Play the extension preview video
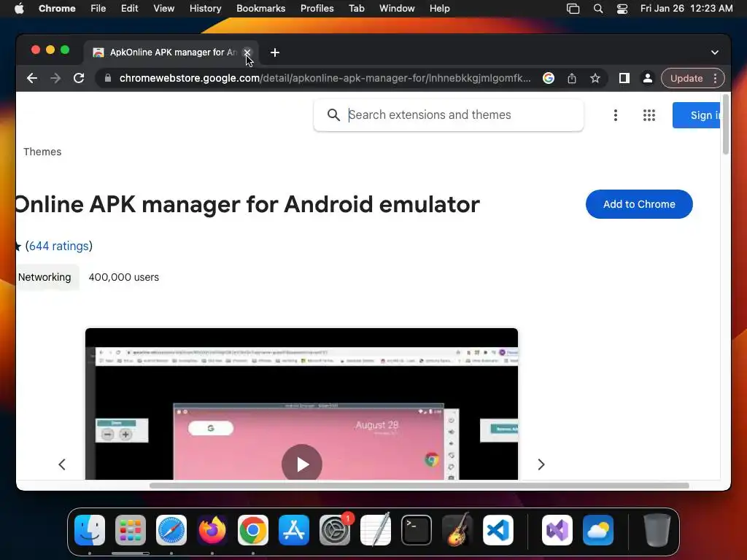This screenshot has height=560, width=747. tap(302, 464)
